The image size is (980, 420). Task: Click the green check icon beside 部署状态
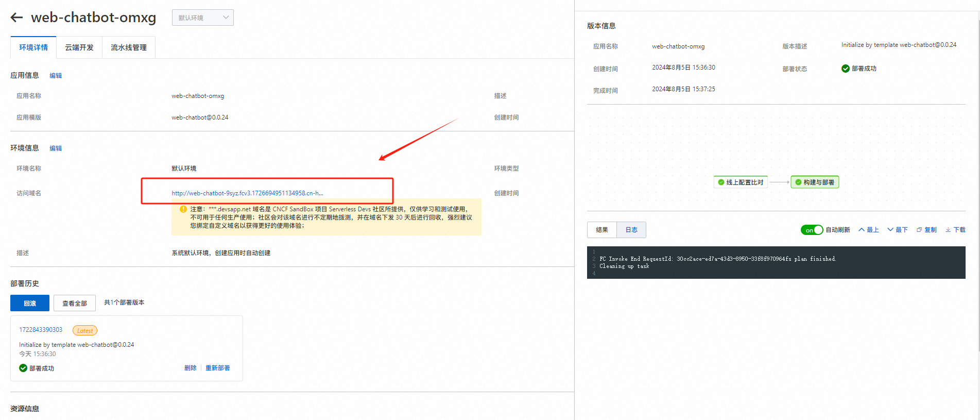(x=846, y=69)
